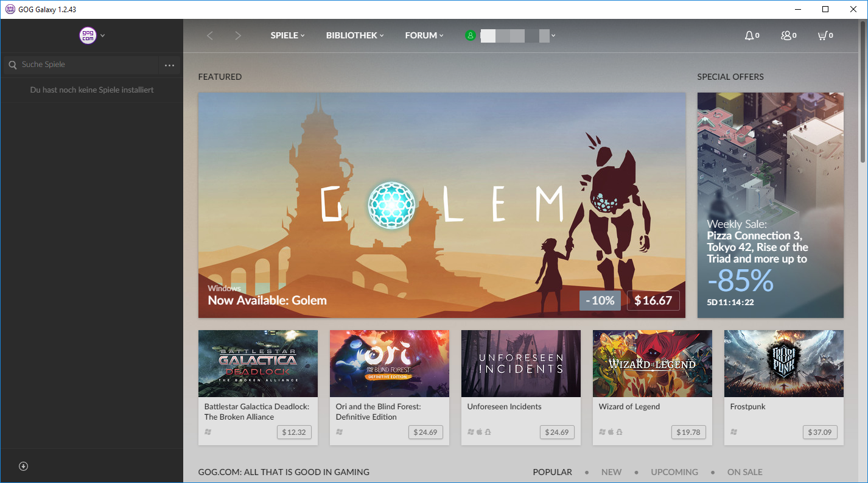Click the GOG.com logo in sidebar
The width and height of the screenshot is (868, 483).
coord(88,35)
